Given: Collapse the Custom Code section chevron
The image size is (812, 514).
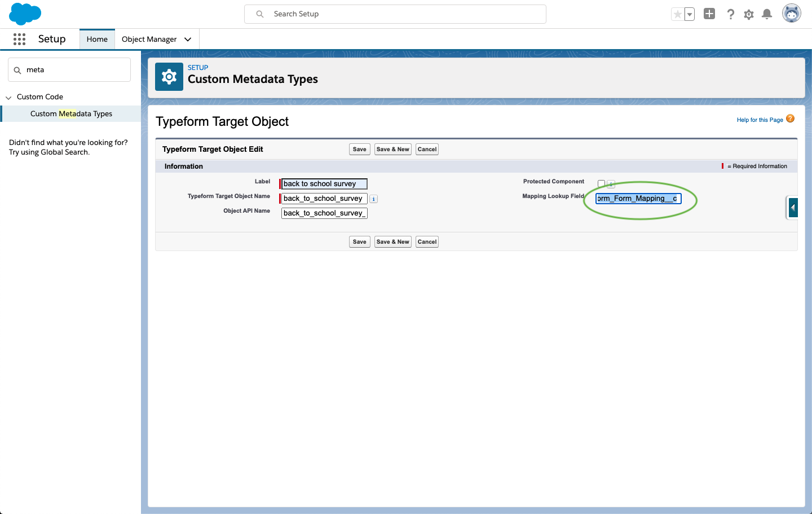Looking at the screenshot, I should (8, 98).
